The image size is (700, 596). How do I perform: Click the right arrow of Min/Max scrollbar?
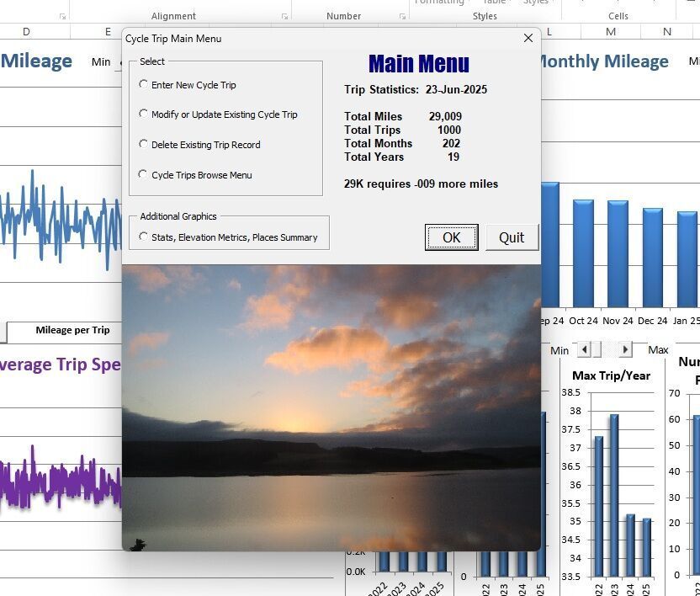point(624,349)
